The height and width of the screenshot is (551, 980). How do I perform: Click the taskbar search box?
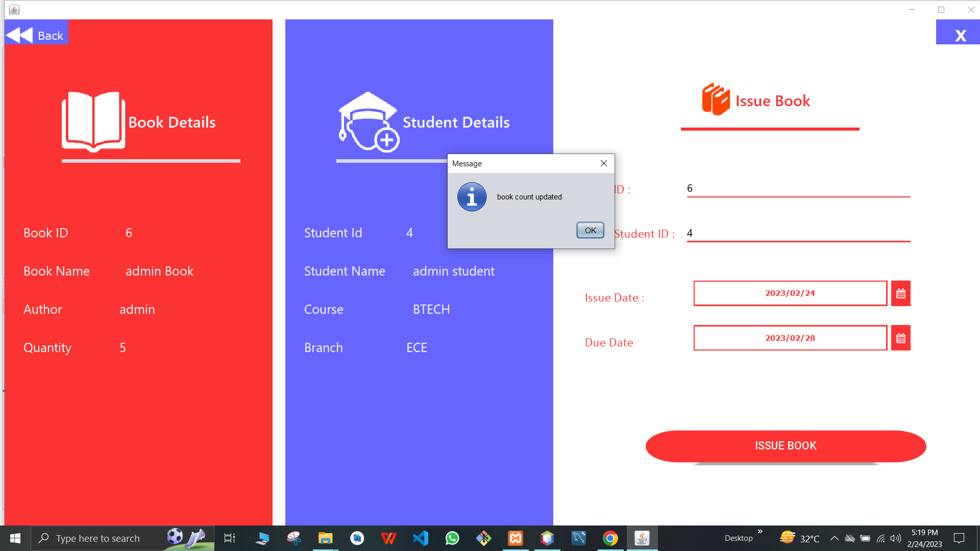pos(122,538)
